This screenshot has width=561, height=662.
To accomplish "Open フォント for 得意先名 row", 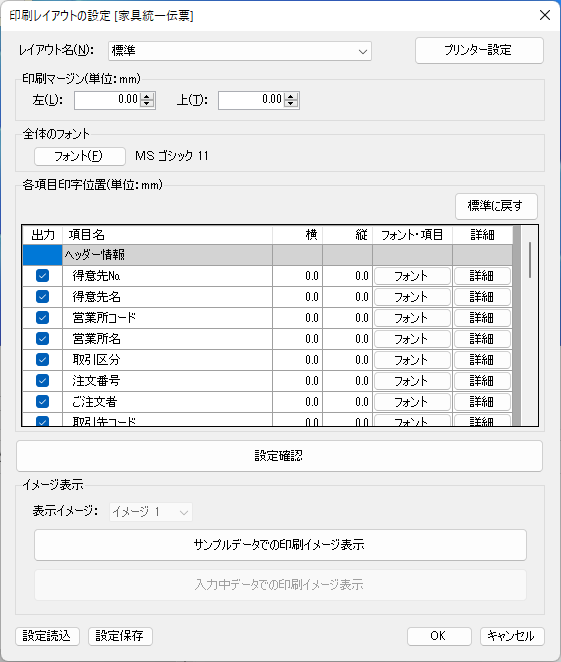I will [412, 297].
